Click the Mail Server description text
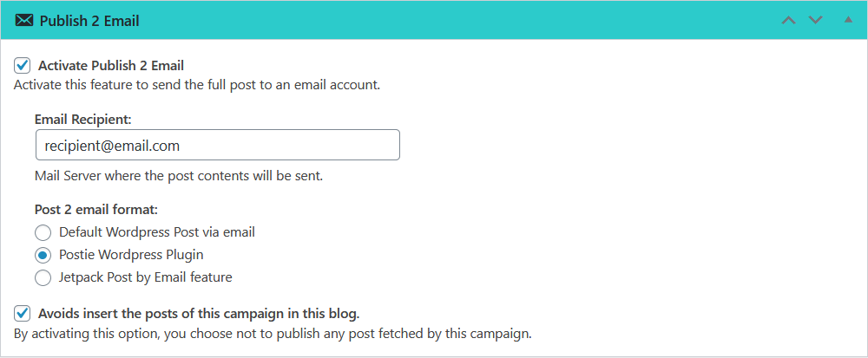The image size is (868, 358). tap(178, 176)
